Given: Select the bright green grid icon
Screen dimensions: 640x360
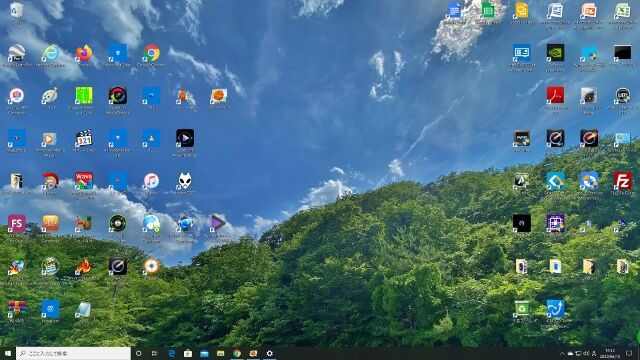Looking at the screenshot, I should tap(84, 96).
